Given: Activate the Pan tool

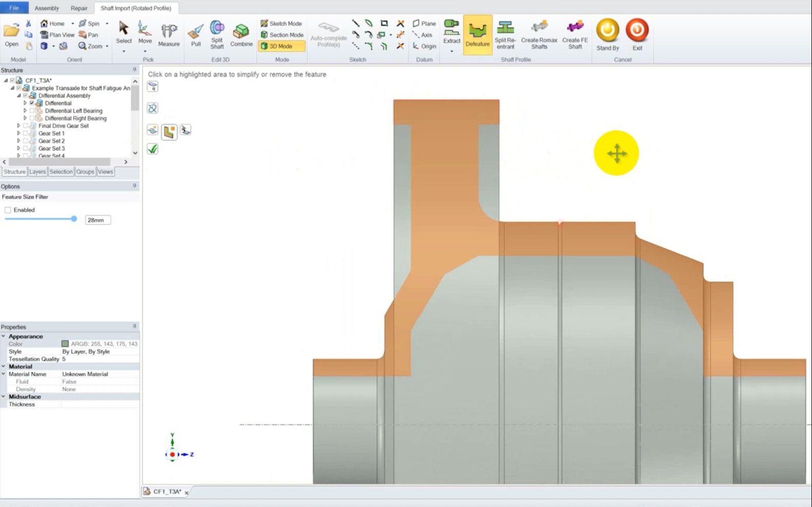Looking at the screenshot, I should [x=88, y=35].
